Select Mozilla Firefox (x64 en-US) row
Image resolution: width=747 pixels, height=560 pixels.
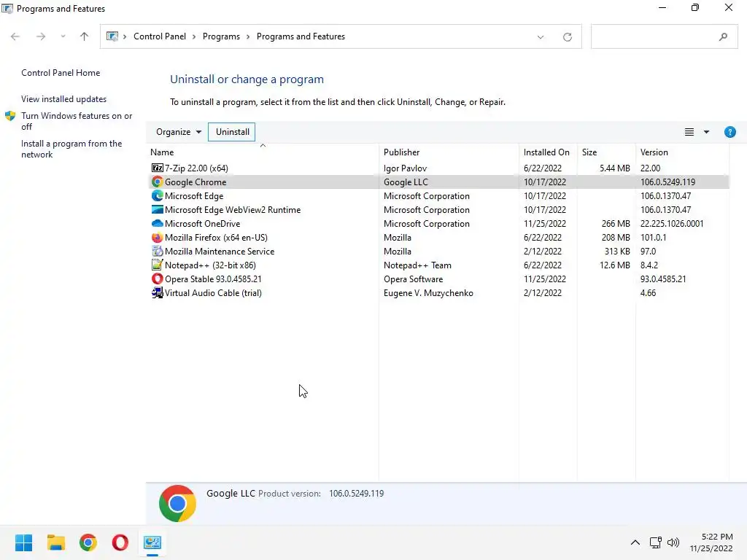click(x=438, y=237)
